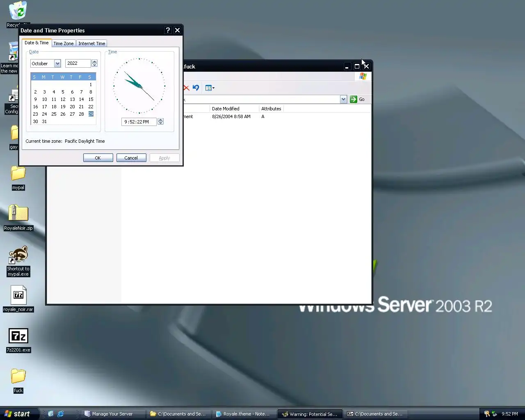Click the Go button in Explorer
Viewport: 525px width, 420px height.
357,99
